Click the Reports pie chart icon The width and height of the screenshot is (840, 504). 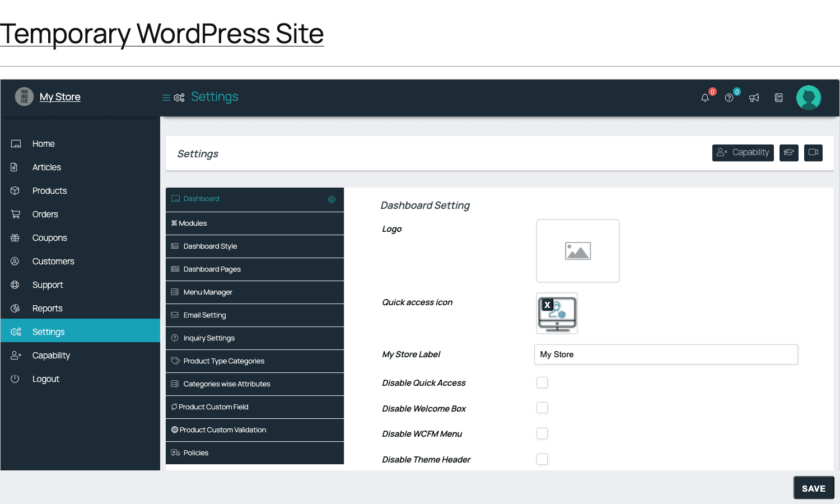[15, 309]
